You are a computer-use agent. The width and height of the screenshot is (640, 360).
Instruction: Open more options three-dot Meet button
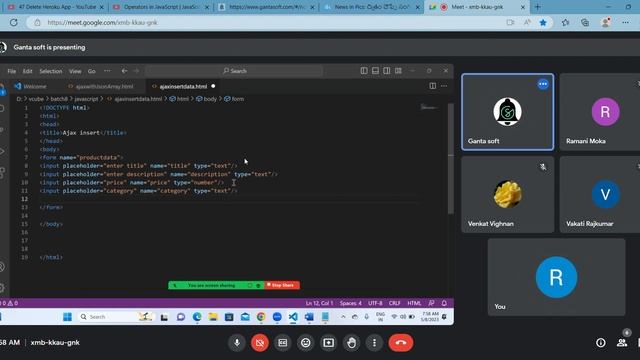[x=374, y=343]
